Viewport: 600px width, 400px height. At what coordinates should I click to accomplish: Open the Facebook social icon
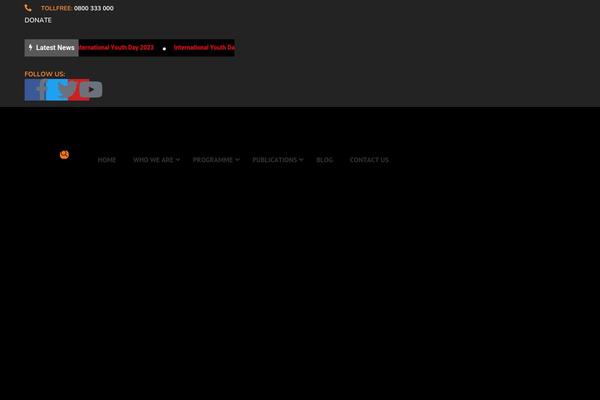coord(35,90)
